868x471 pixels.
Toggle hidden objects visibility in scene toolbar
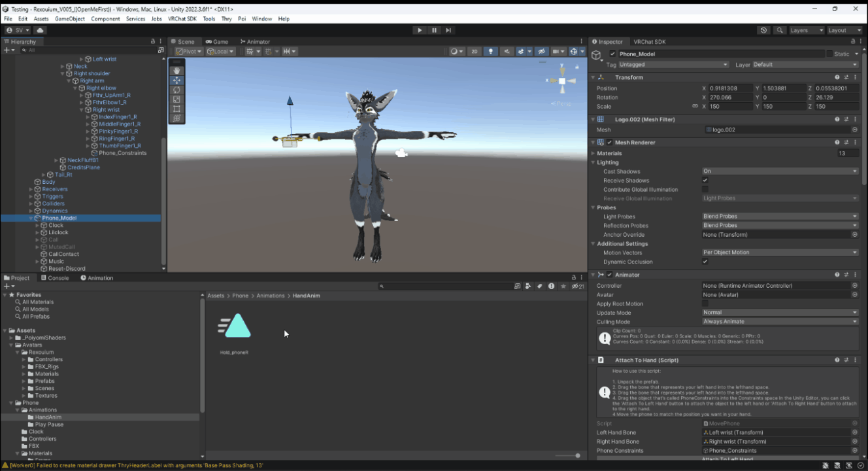(x=542, y=51)
